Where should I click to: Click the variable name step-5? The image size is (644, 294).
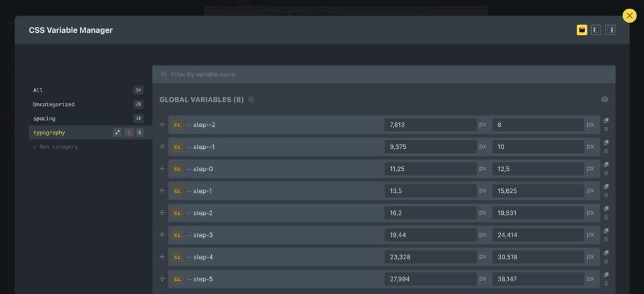pyautogui.click(x=203, y=280)
